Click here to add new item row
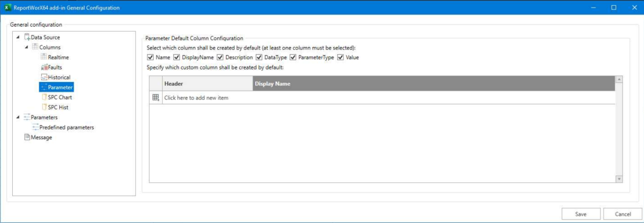 point(382,97)
